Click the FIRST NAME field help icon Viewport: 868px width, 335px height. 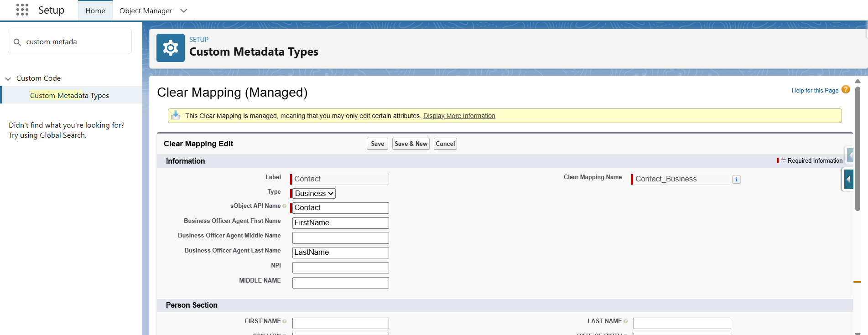point(285,321)
